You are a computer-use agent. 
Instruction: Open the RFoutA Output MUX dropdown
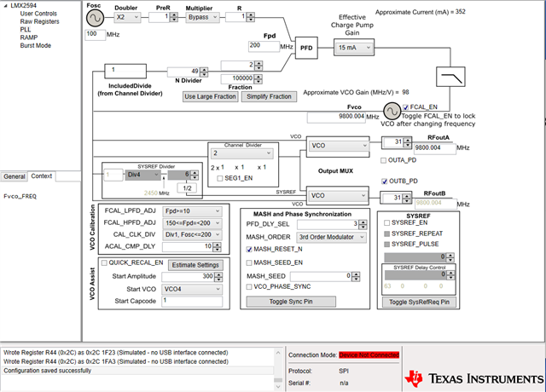click(338, 146)
